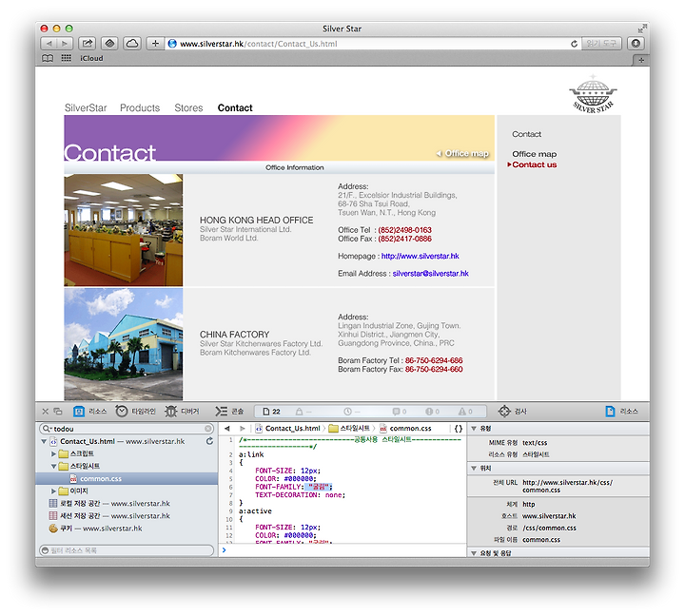Open Contact us in right sidebar
The height and width of the screenshot is (616, 685).
[x=535, y=164]
